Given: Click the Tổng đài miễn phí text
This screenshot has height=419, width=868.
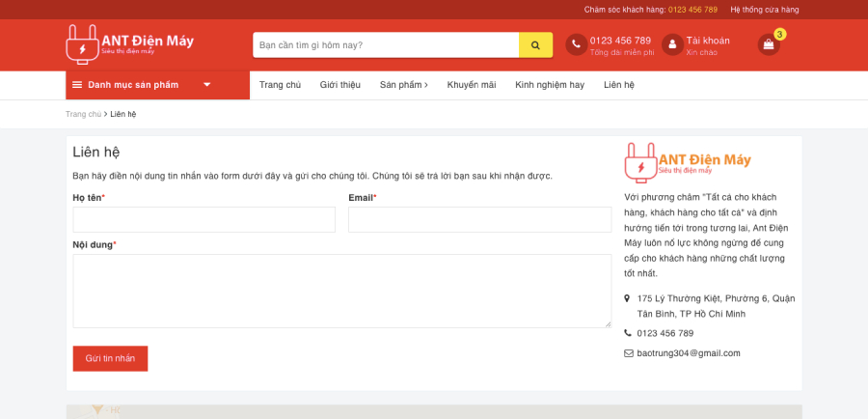Looking at the screenshot, I should [622, 53].
